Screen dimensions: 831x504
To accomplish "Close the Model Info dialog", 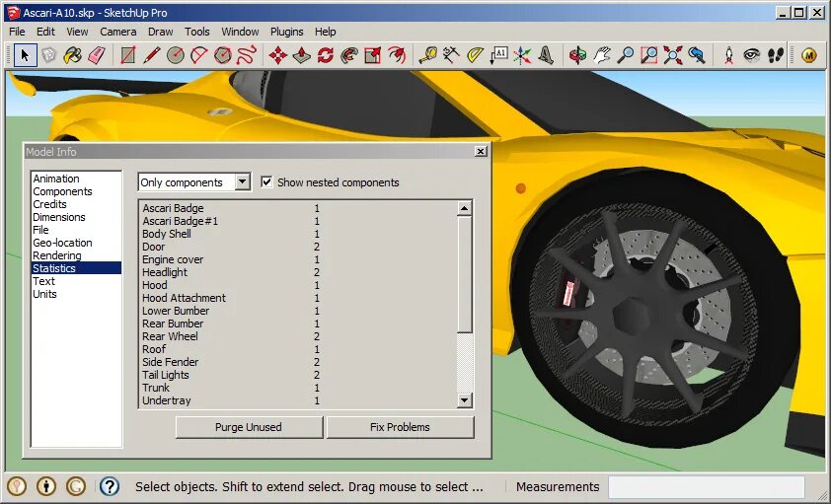I will click(481, 152).
